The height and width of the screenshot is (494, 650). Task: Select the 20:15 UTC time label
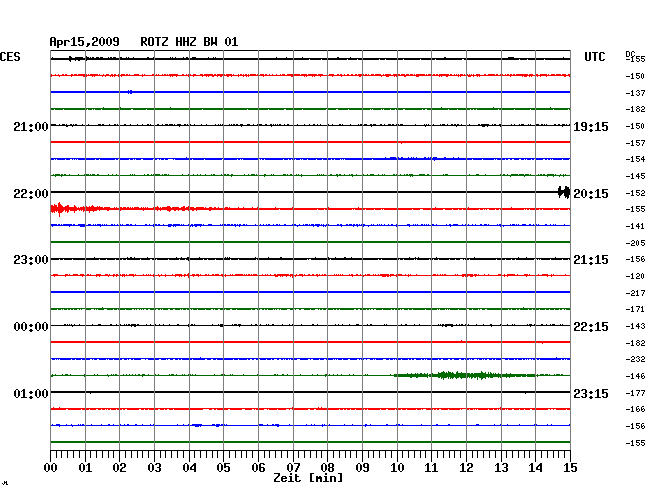[591, 193]
